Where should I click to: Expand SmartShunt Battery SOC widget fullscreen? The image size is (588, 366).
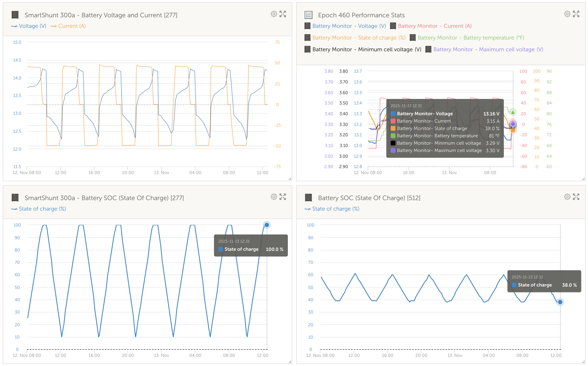(x=283, y=197)
